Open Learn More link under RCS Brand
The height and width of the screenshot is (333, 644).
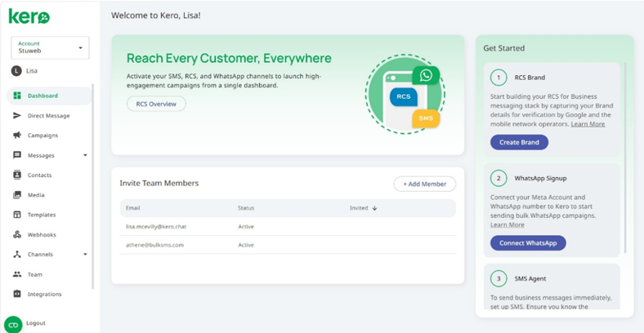[x=588, y=124]
